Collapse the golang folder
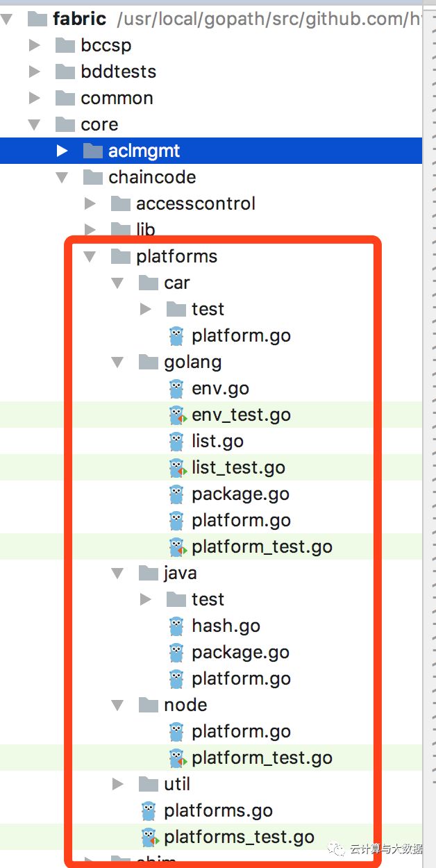 (119, 362)
